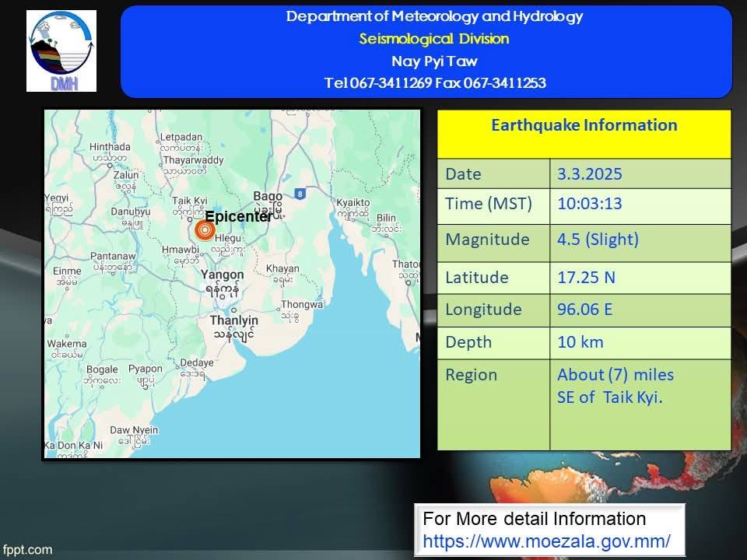The height and width of the screenshot is (560, 747).
Task: Click the route 8 highway shield
Action: pos(299,194)
